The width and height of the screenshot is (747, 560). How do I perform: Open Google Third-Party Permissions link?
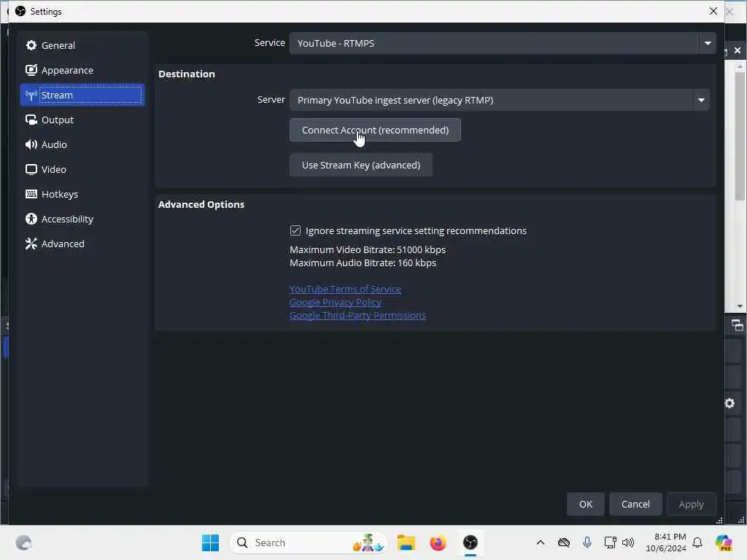357,315
